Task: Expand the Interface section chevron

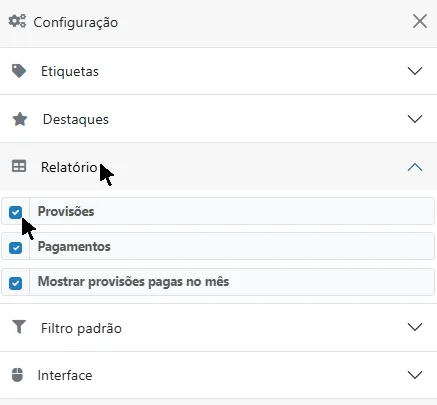Action: (x=415, y=375)
